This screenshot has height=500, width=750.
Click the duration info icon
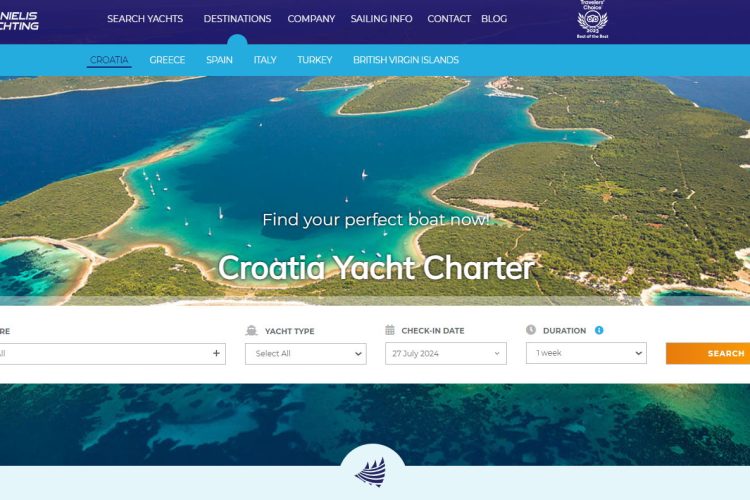599,330
